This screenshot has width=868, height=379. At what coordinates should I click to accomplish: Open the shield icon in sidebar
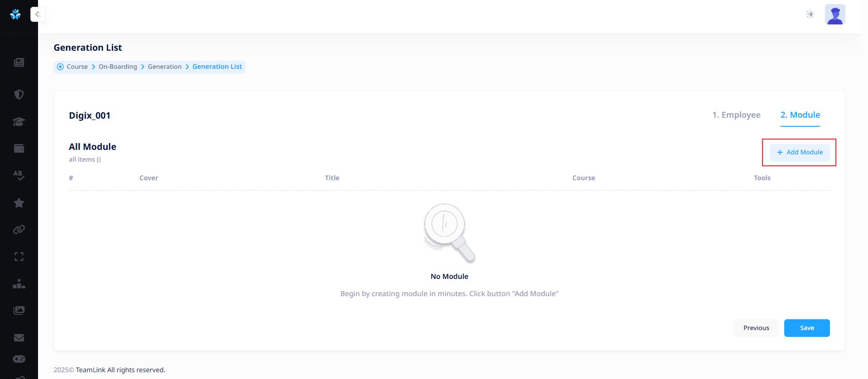click(19, 95)
